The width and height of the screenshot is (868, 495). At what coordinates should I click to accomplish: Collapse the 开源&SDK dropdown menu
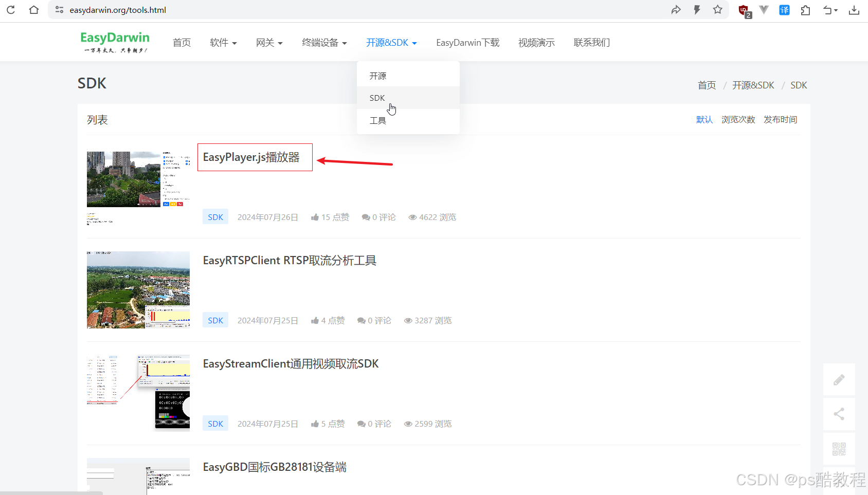tap(391, 43)
